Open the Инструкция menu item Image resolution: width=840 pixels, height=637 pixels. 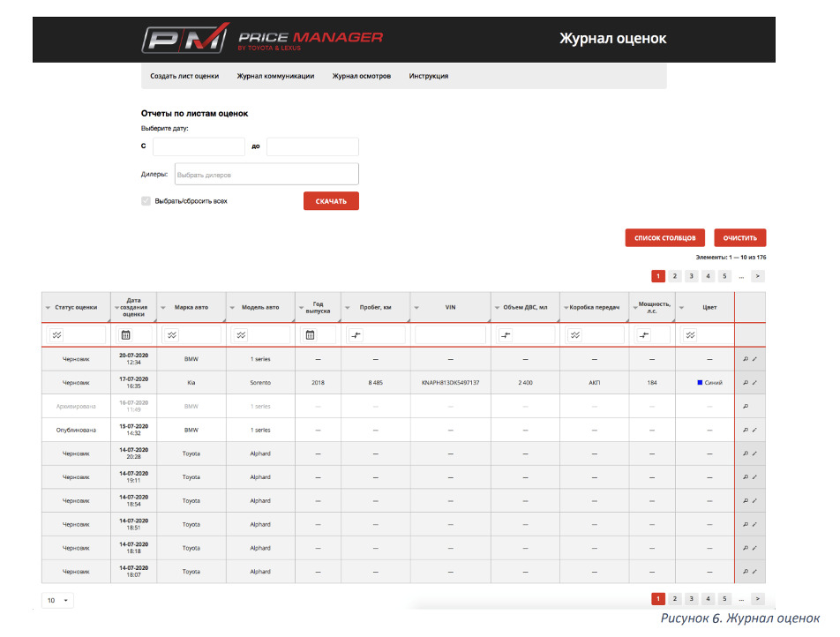(x=429, y=76)
